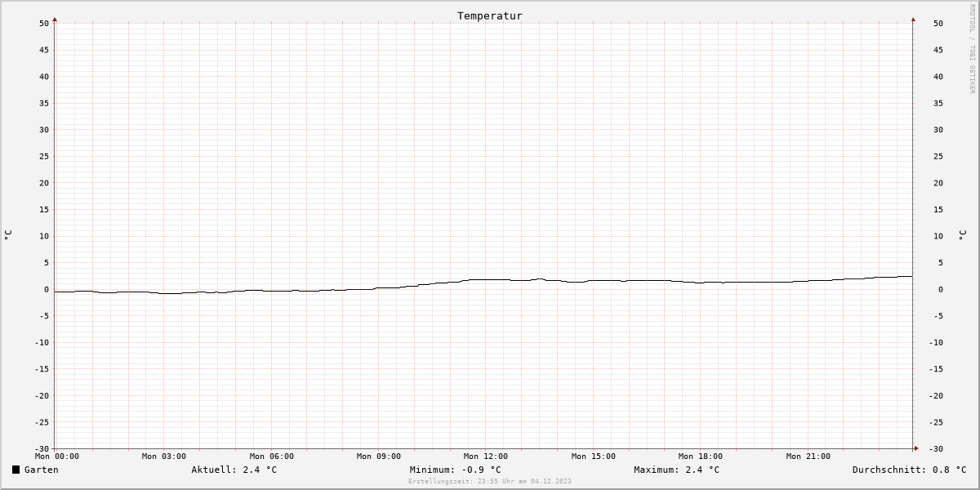Click the 50 label on left y-axis

(44, 23)
